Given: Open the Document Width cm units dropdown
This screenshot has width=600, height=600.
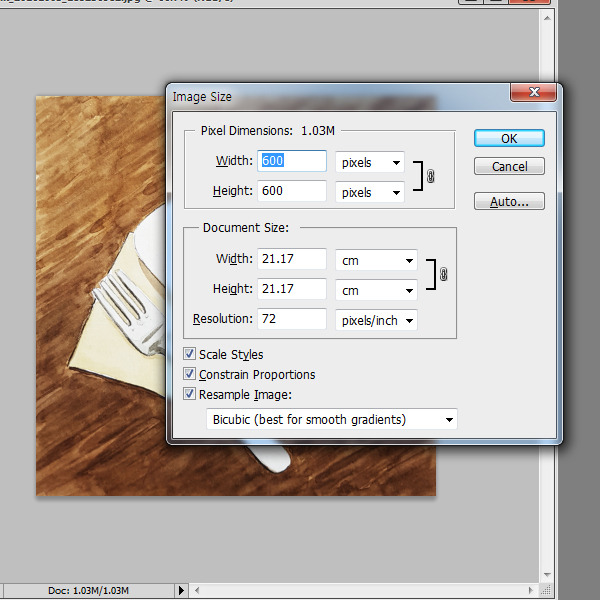Looking at the screenshot, I should point(376,260).
